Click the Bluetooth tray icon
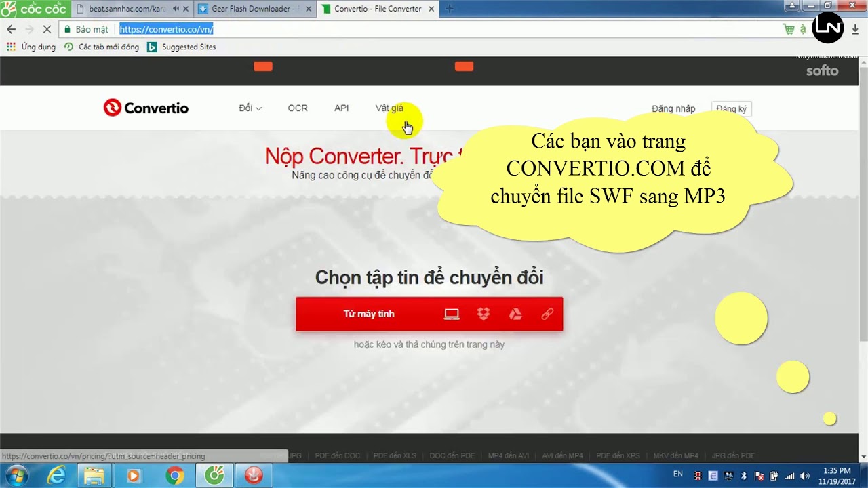Viewport: 868px width, 488px height. click(743, 476)
